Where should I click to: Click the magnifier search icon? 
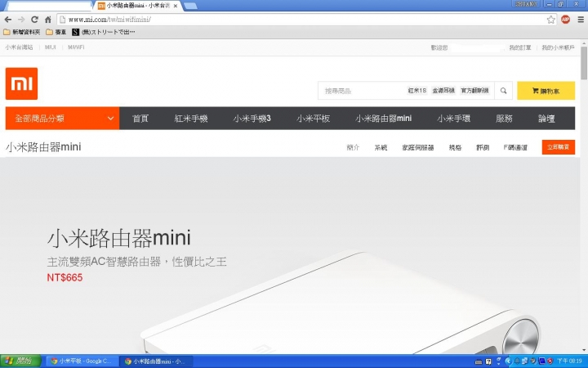(x=503, y=91)
